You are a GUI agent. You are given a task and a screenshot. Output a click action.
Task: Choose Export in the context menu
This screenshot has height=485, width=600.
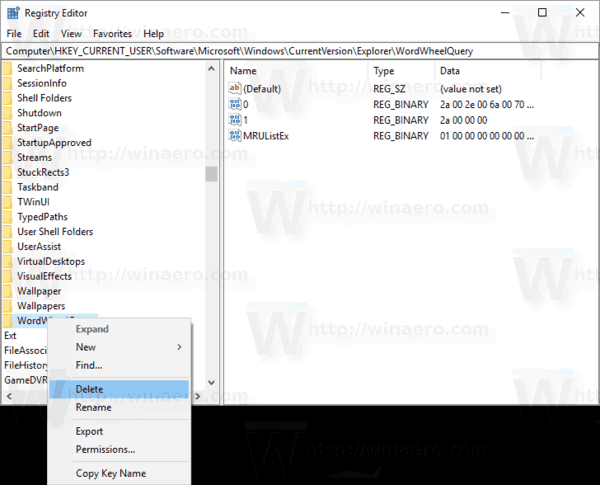(119, 431)
